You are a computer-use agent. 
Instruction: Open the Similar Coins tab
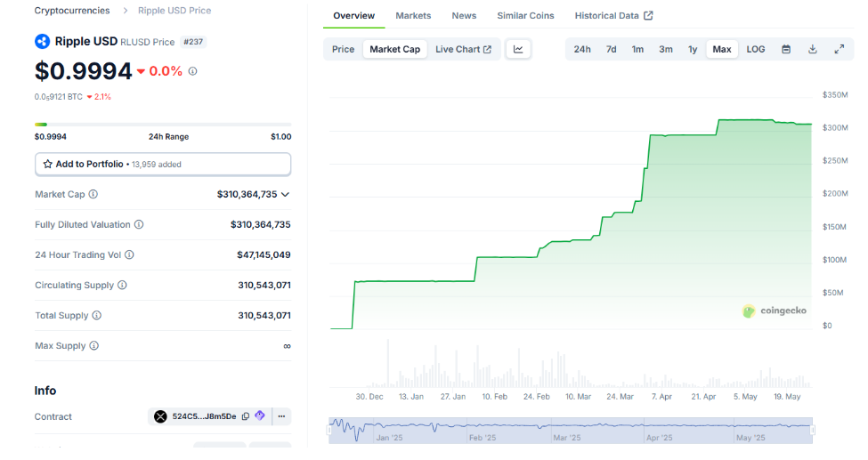click(525, 15)
